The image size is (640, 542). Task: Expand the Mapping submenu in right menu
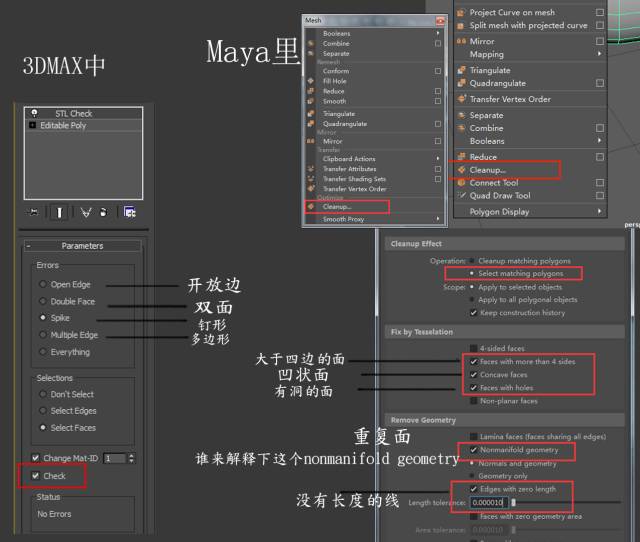[600, 53]
